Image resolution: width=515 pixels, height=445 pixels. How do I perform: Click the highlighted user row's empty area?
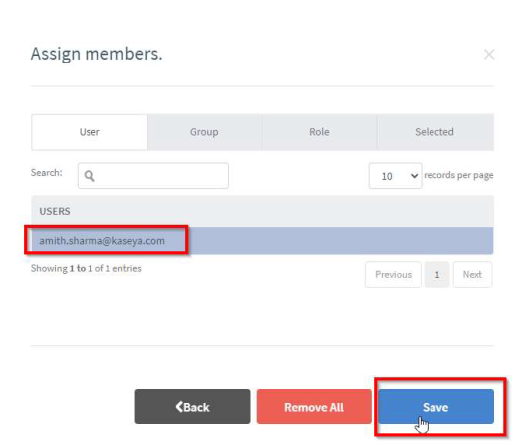[340, 241]
